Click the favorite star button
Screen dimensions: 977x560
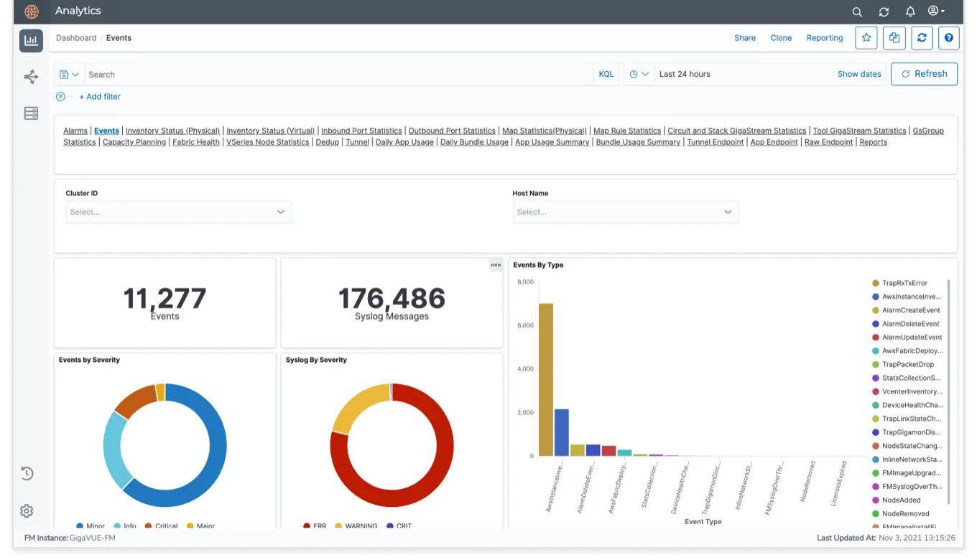pyautogui.click(x=866, y=38)
